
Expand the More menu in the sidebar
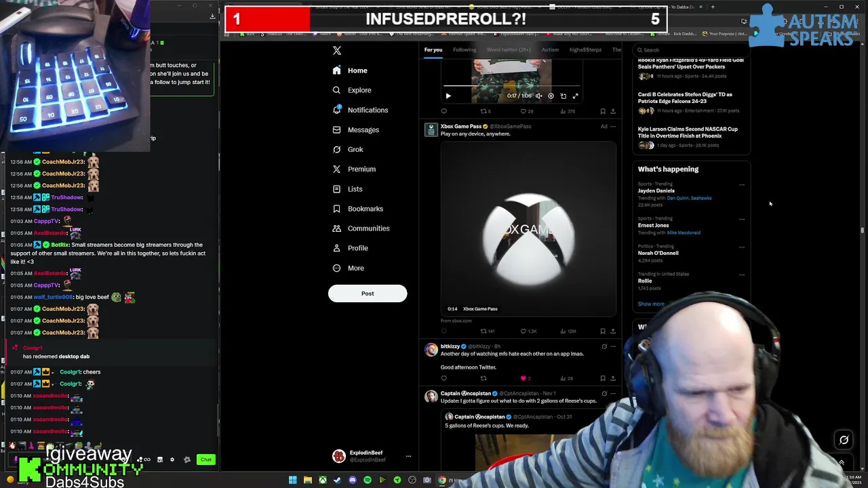348,268
